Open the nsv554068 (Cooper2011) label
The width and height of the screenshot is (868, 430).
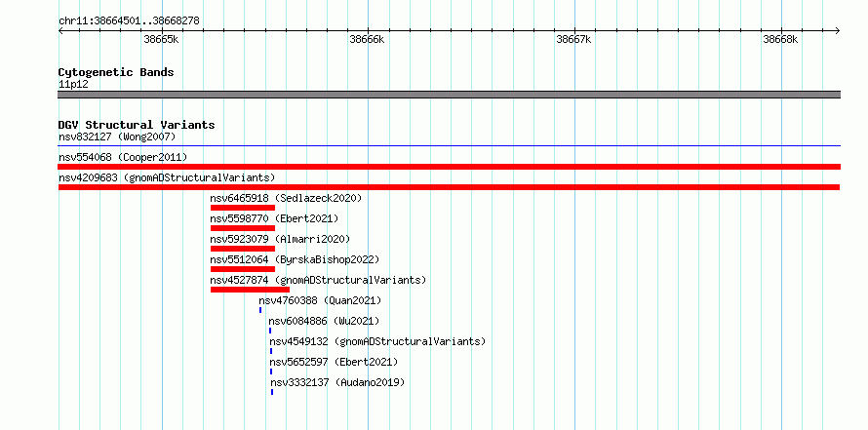point(123,157)
